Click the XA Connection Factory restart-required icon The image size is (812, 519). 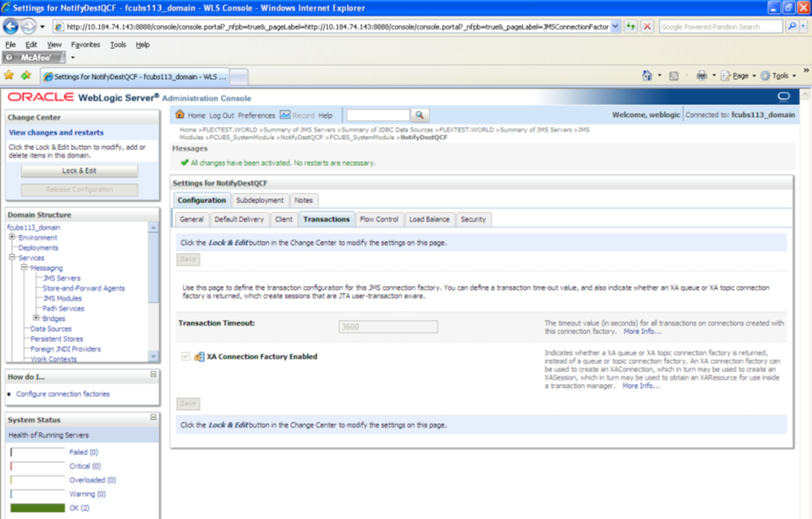[x=199, y=356]
